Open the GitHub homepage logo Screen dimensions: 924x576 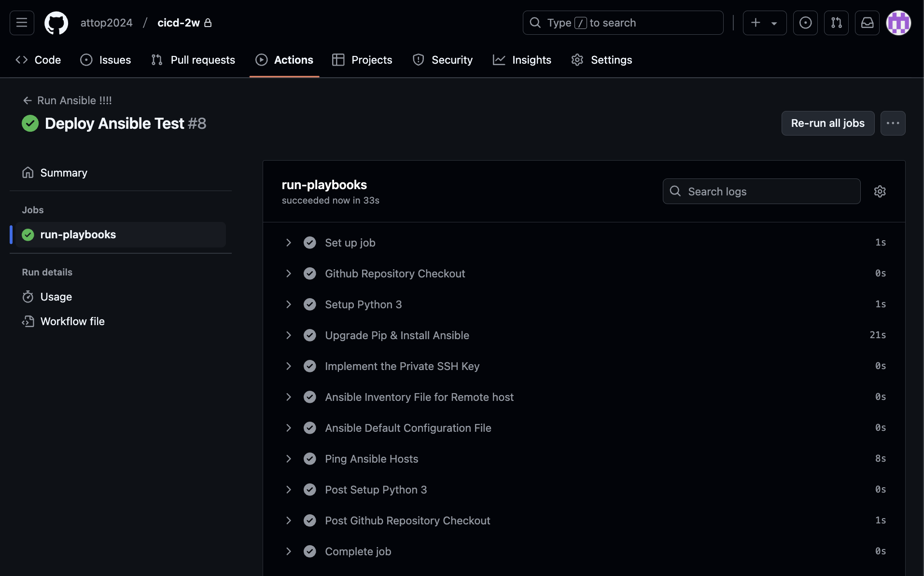coord(56,23)
